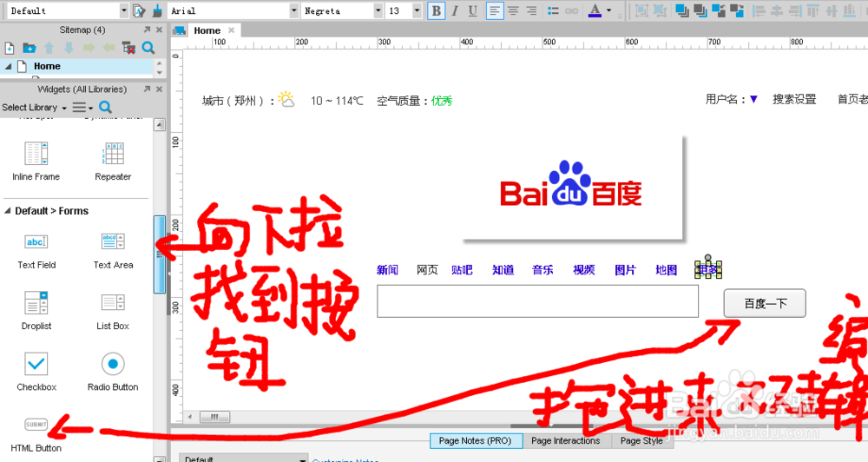Add a new folder in Sitemap
The width and height of the screenshot is (868, 462).
(30, 48)
